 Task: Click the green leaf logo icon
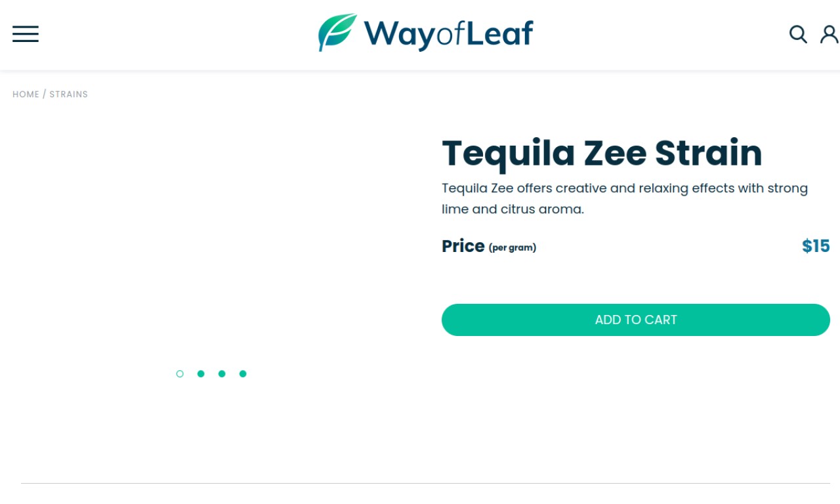(x=337, y=32)
